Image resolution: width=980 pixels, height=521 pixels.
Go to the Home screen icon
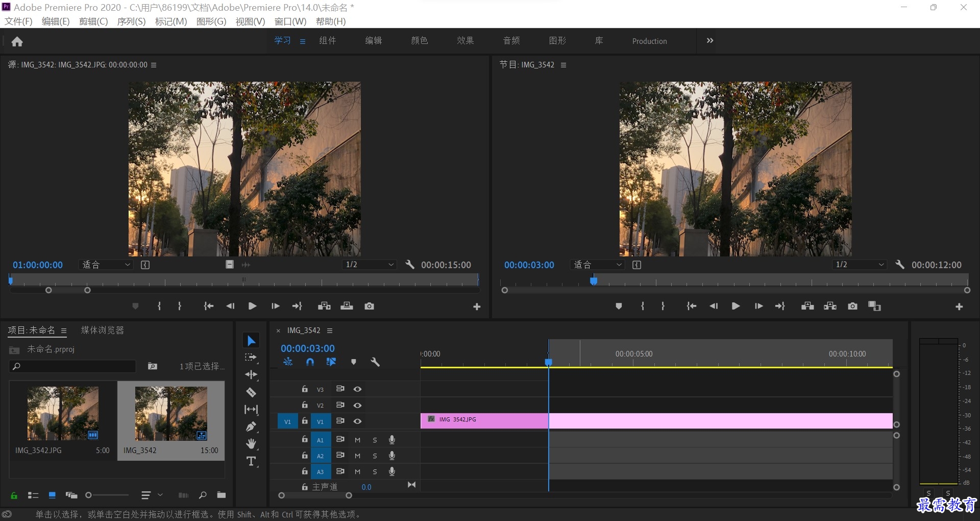17,42
